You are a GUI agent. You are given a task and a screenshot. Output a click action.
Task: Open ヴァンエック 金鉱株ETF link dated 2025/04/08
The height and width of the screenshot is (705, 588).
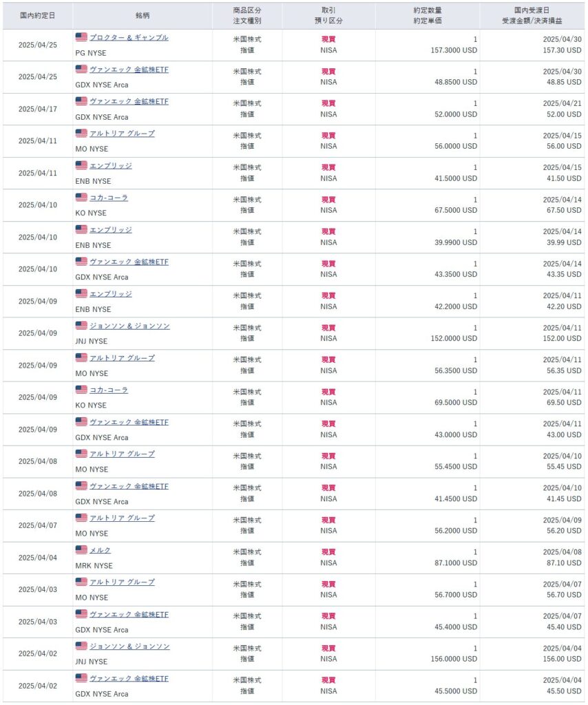(x=129, y=486)
